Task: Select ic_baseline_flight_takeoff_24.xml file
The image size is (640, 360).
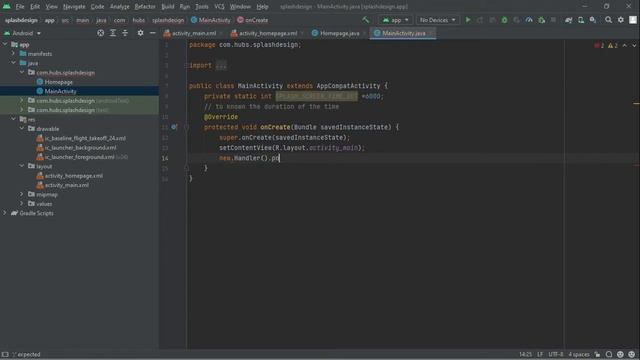Action: 85,138
